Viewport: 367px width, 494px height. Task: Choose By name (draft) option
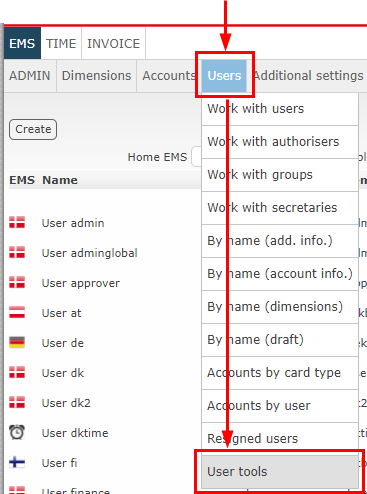point(280,340)
